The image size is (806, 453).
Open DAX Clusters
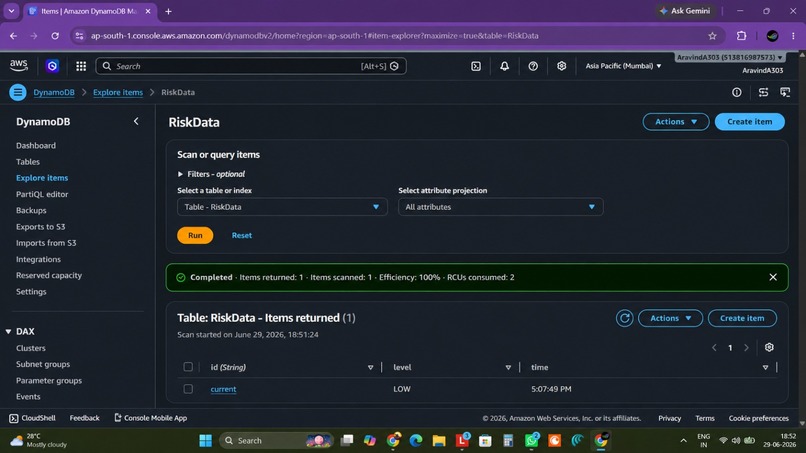[x=31, y=348]
